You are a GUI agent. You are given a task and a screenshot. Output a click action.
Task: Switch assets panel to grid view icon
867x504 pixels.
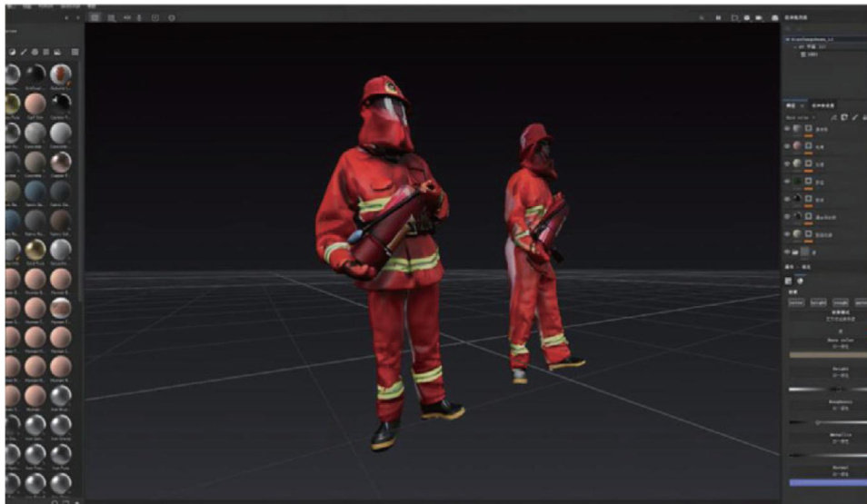coord(75,51)
